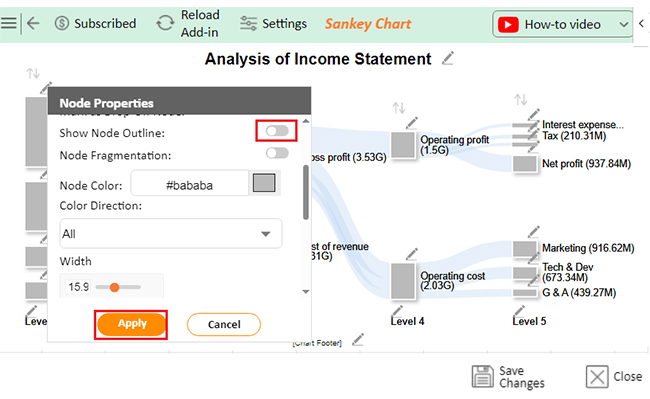Click the Sankey Chart title

(368, 24)
